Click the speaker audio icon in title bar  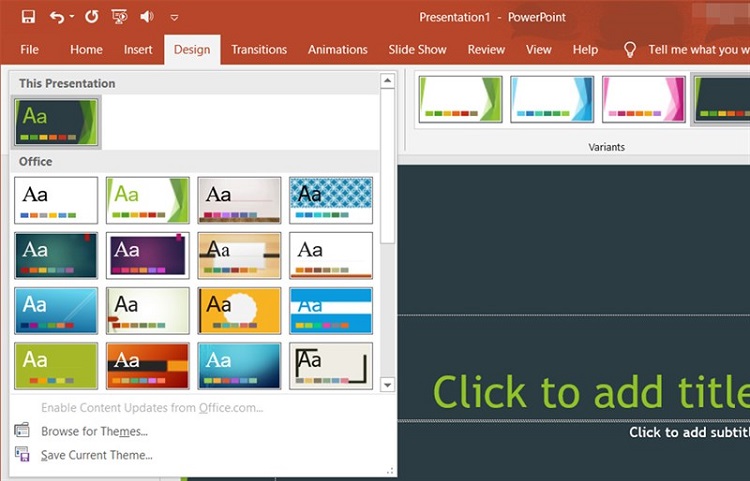click(147, 17)
